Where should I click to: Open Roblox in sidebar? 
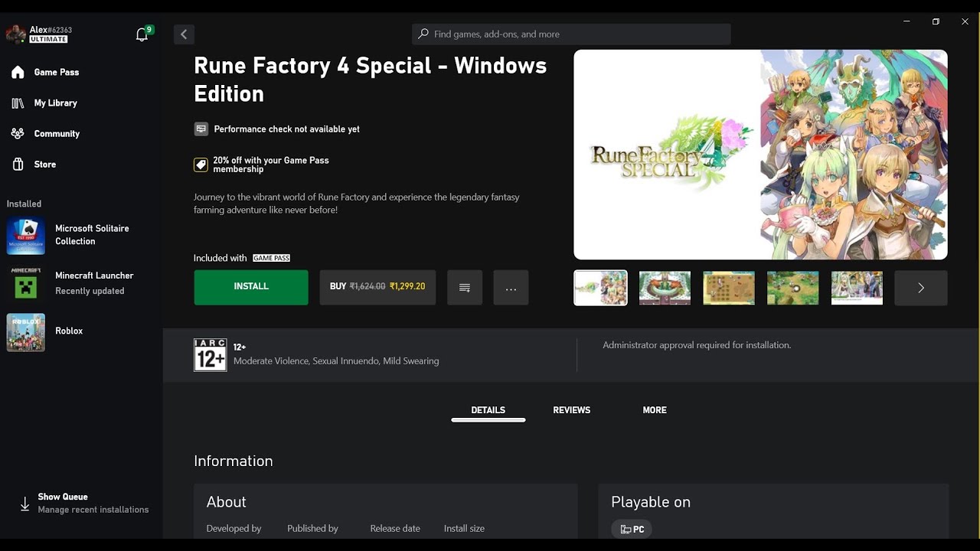pos(80,331)
